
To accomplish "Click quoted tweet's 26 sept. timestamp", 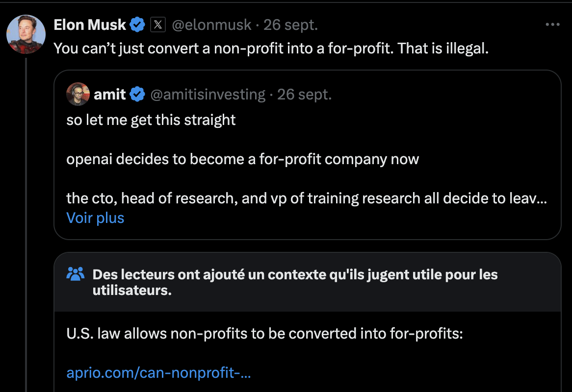I will (x=305, y=95).
